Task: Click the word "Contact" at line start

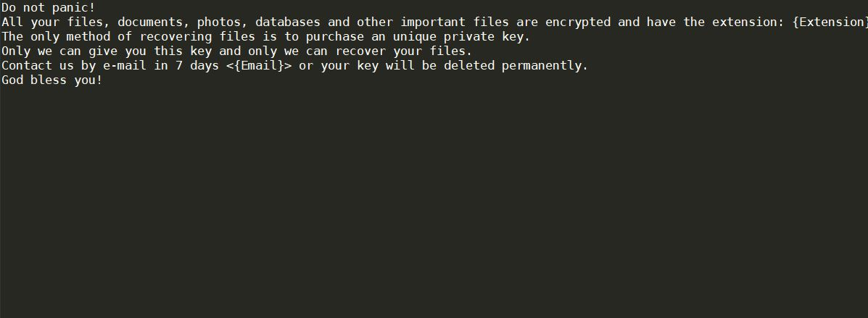Action: pos(26,65)
